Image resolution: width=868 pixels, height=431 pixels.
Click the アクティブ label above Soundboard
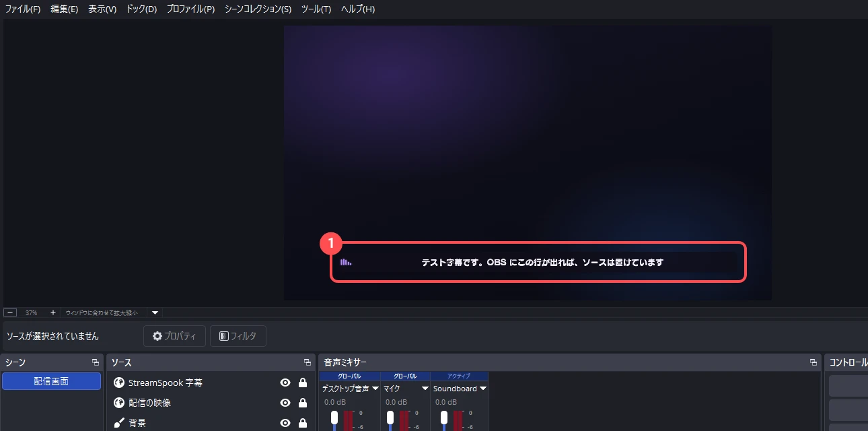tap(459, 376)
